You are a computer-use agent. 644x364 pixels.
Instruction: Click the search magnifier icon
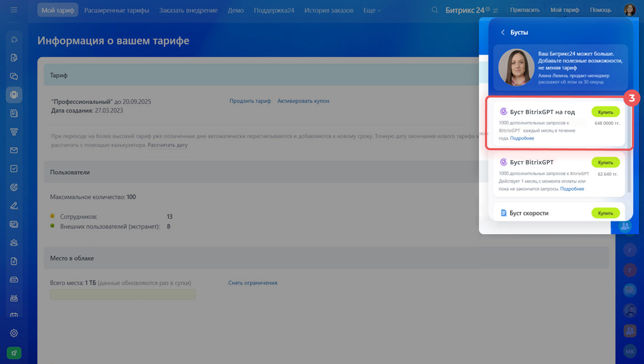(435, 10)
